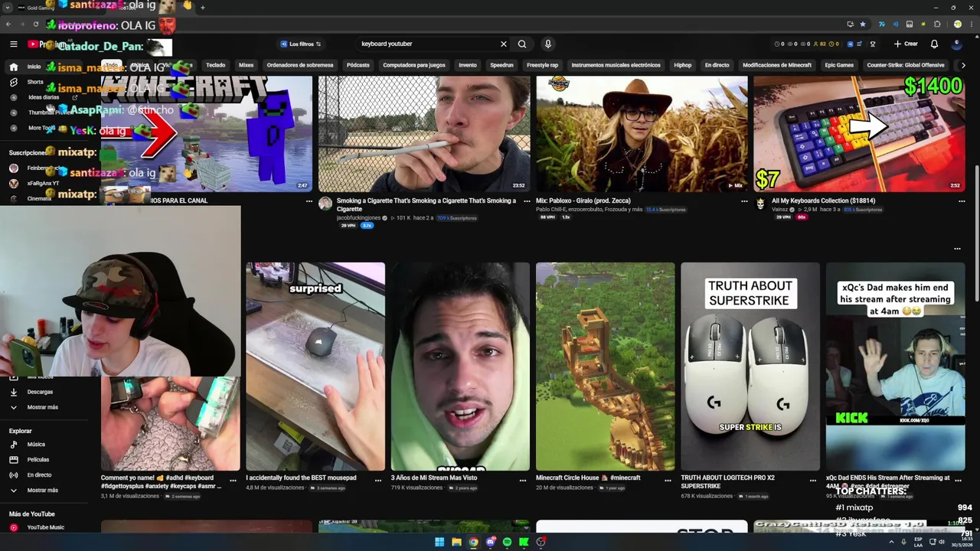
Task: Bookmark page with the star icon
Action: (863, 24)
